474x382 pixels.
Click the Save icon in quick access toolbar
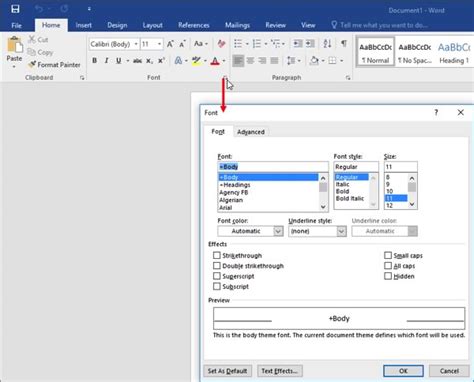click(x=15, y=9)
